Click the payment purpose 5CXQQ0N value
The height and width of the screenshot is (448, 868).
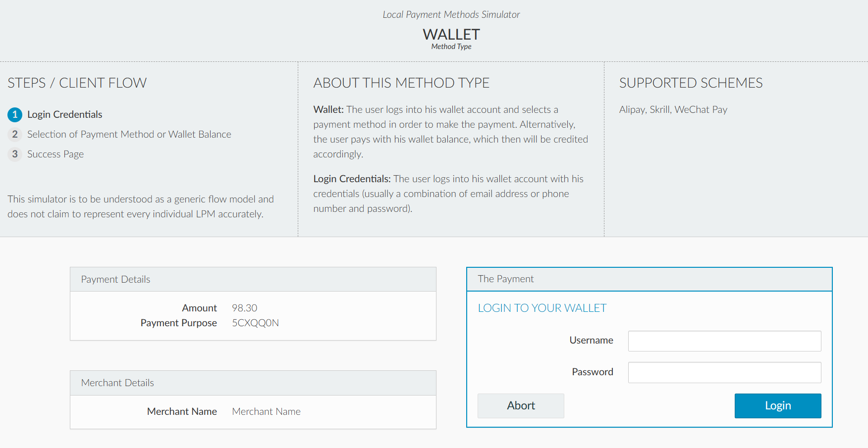[x=255, y=323]
